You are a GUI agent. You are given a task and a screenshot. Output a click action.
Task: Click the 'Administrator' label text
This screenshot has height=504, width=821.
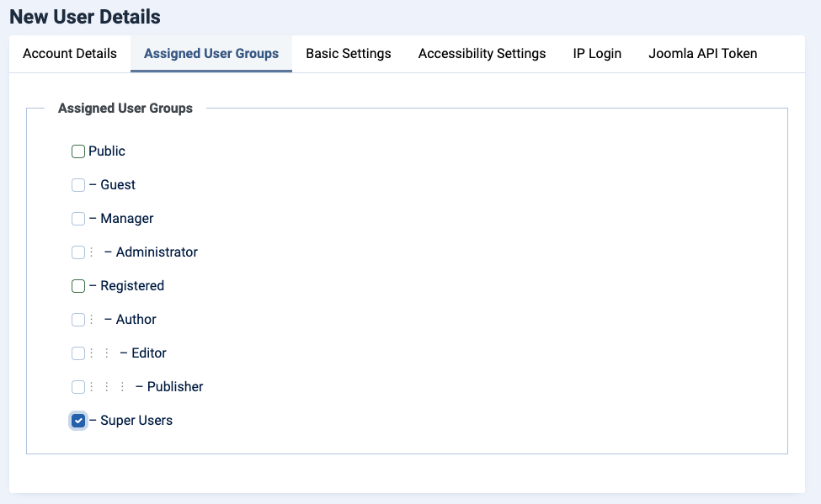tap(157, 252)
